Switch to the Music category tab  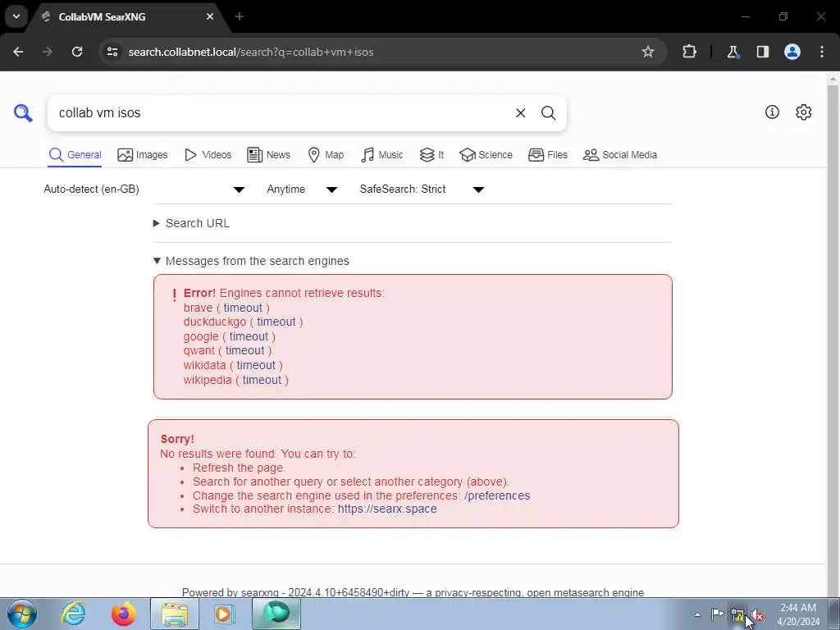click(382, 155)
